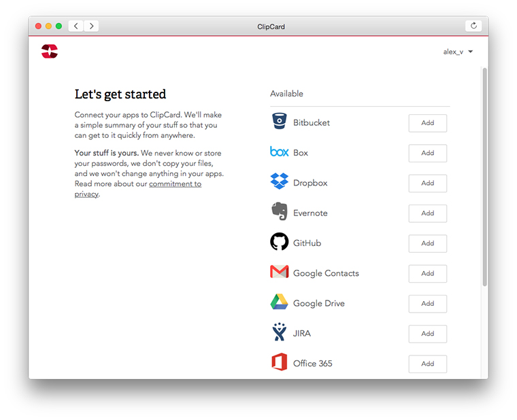
Task: Click the Available section heading
Action: 286,94
